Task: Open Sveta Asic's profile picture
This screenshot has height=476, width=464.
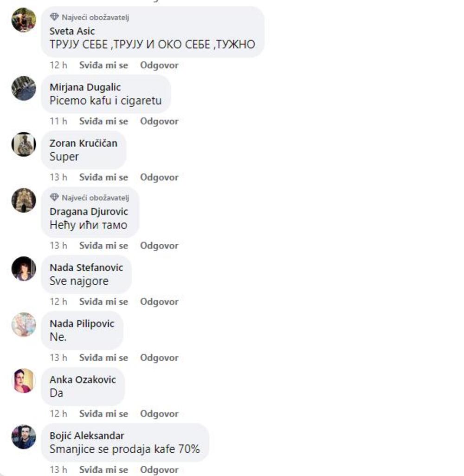Action: (x=24, y=20)
